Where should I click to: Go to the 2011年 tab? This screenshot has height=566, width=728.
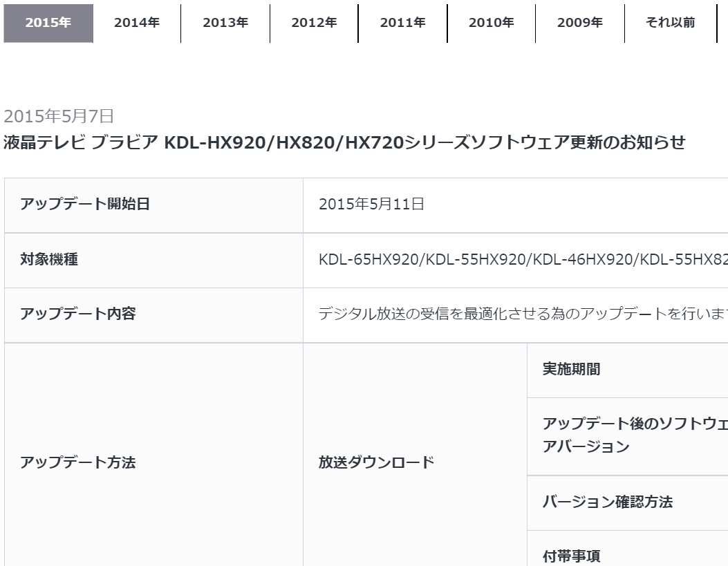click(403, 23)
